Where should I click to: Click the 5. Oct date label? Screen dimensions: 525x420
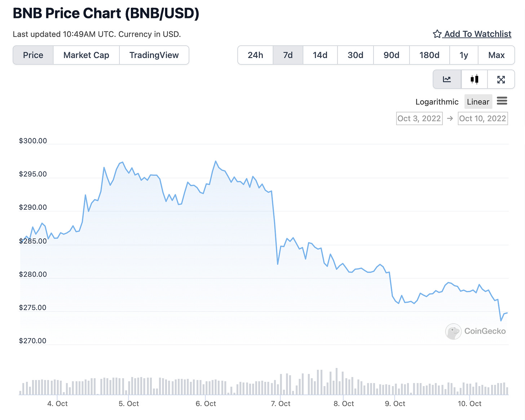[129, 404]
